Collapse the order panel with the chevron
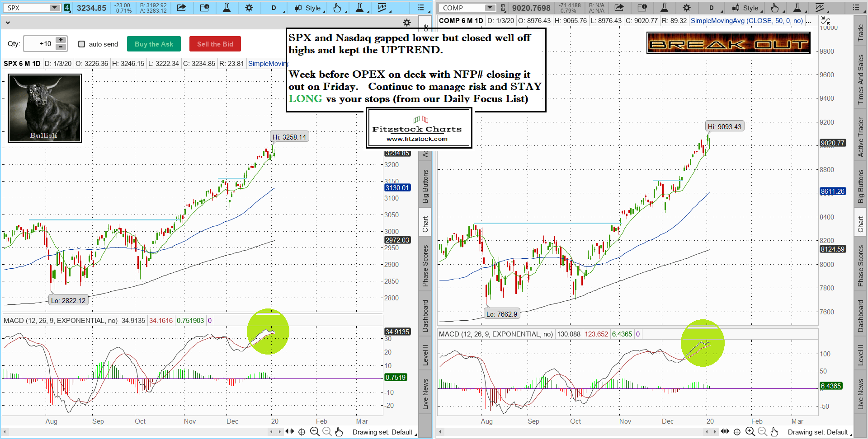 click(x=8, y=22)
